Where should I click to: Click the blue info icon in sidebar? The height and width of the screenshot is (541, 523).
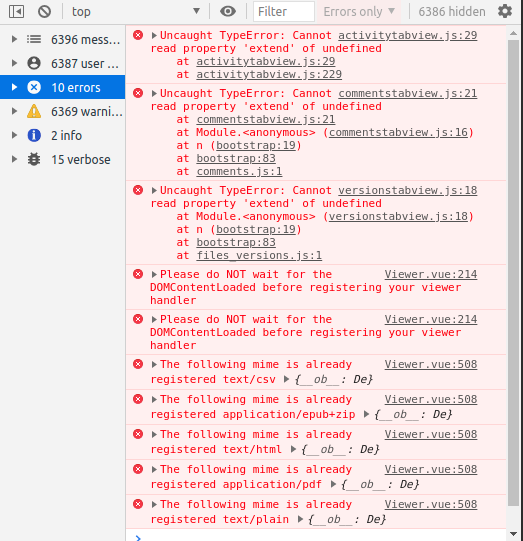(34, 135)
